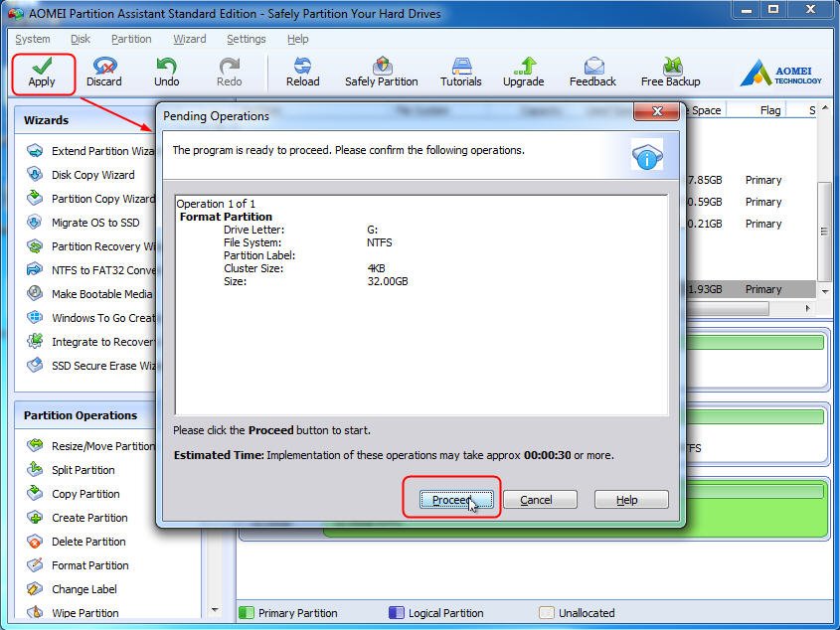
Task: Click the Reload toolbar icon
Action: click(x=302, y=73)
